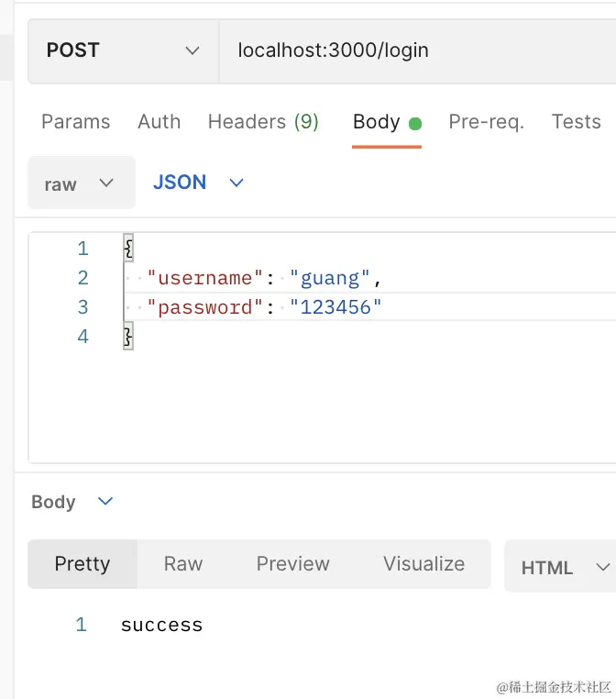Open the Tests tab
The height and width of the screenshot is (699, 616).
pyautogui.click(x=577, y=122)
